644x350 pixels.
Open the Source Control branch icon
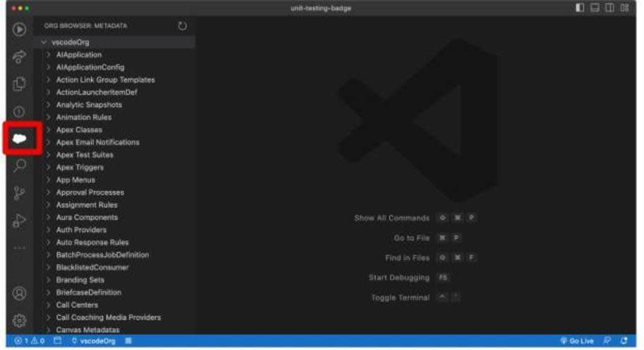(19, 193)
